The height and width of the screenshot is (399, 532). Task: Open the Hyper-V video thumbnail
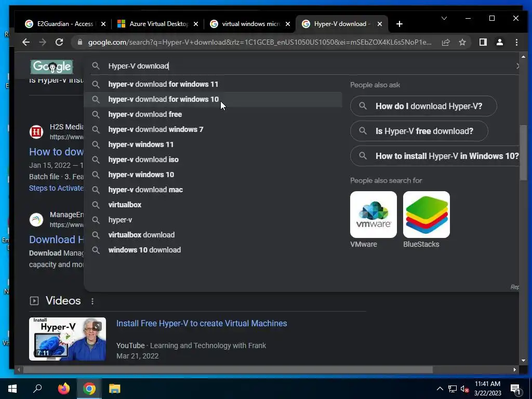tap(68, 339)
